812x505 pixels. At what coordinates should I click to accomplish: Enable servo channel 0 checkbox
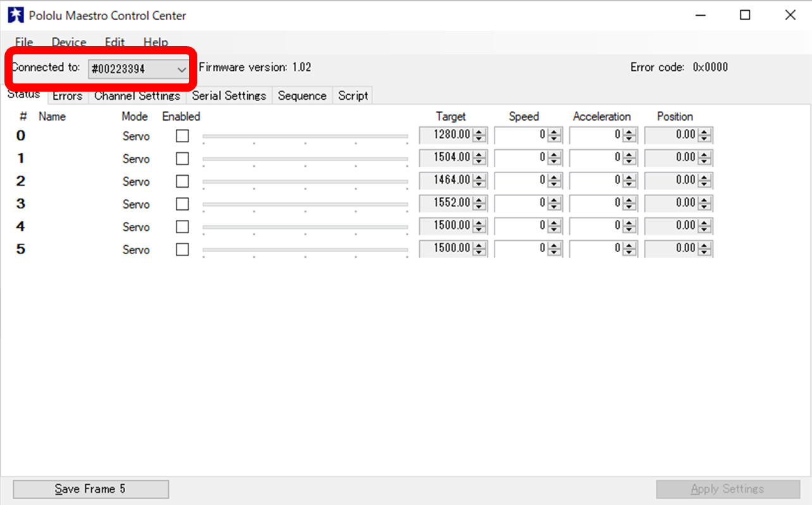[182, 136]
